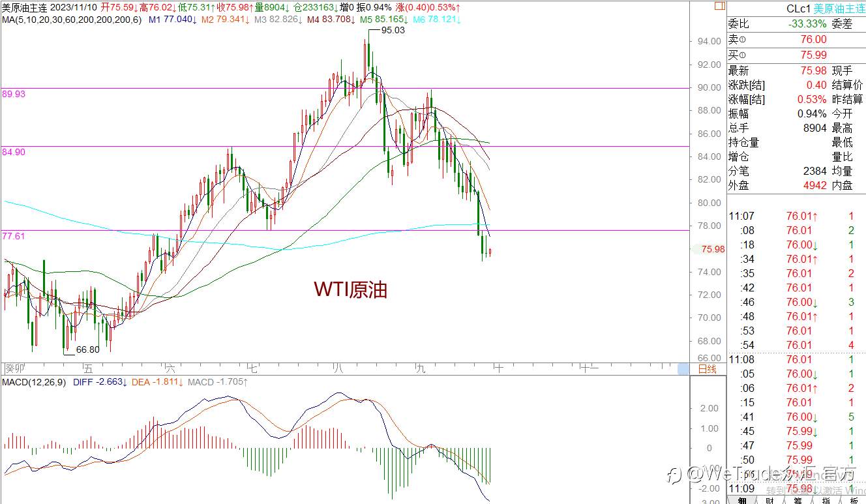Screen dimensions: 866x504
Task: Click the blue time-axis scroll thumb
Action: point(683,369)
